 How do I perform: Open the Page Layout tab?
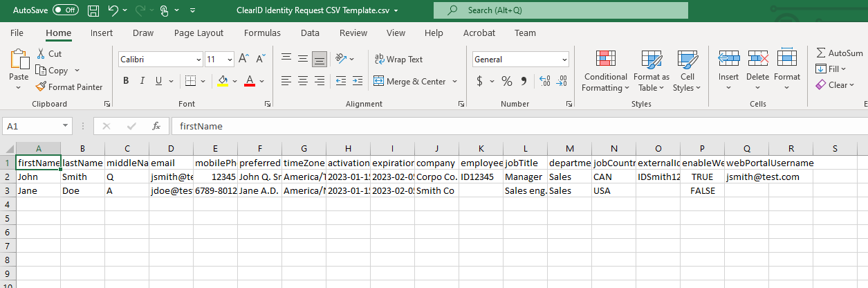pyautogui.click(x=198, y=33)
